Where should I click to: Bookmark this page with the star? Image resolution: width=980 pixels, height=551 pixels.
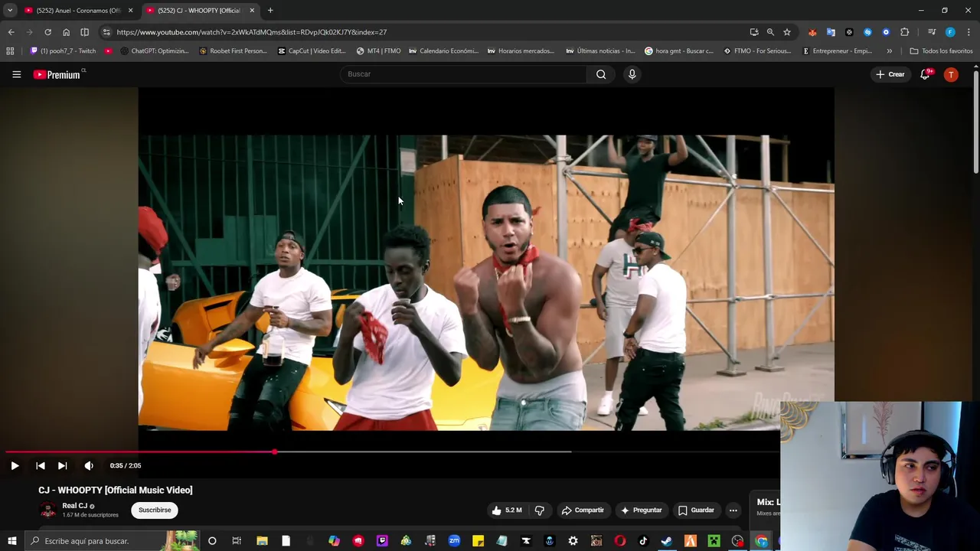coord(787,32)
